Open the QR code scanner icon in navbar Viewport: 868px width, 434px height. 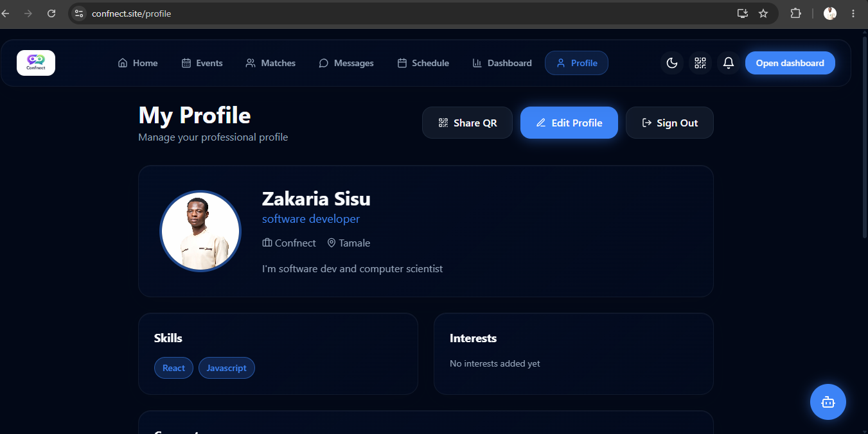pyautogui.click(x=700, y=63)
